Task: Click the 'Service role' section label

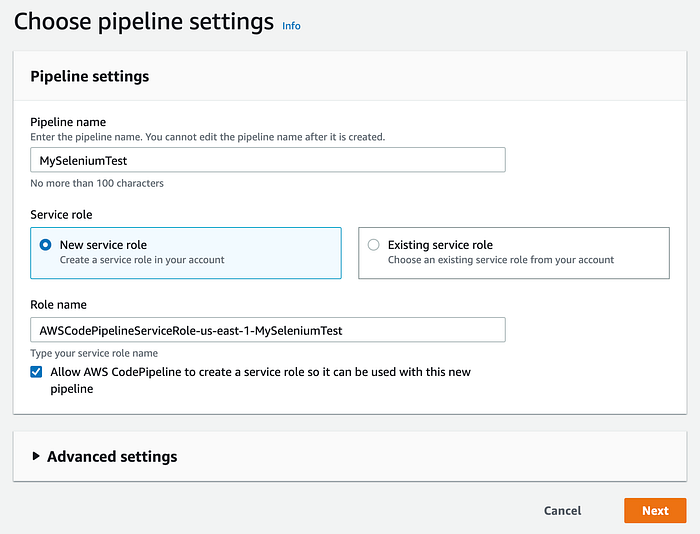Action: 65,214
